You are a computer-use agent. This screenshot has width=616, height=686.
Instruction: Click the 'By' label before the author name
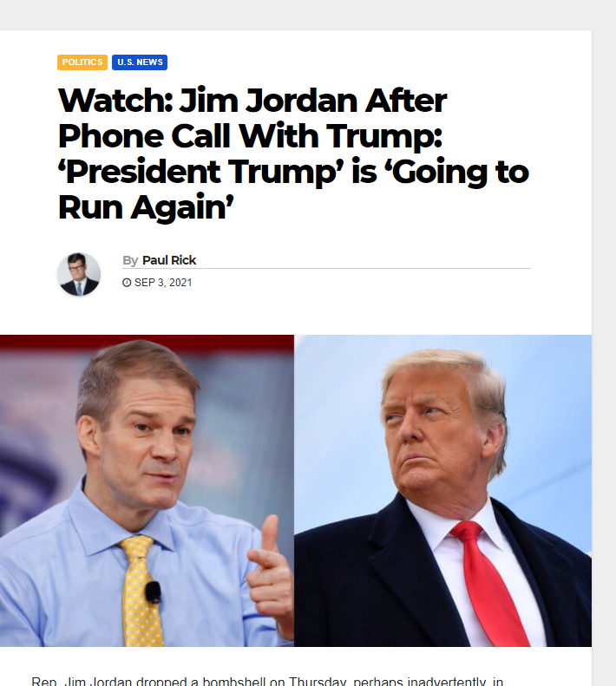(130, 260)
